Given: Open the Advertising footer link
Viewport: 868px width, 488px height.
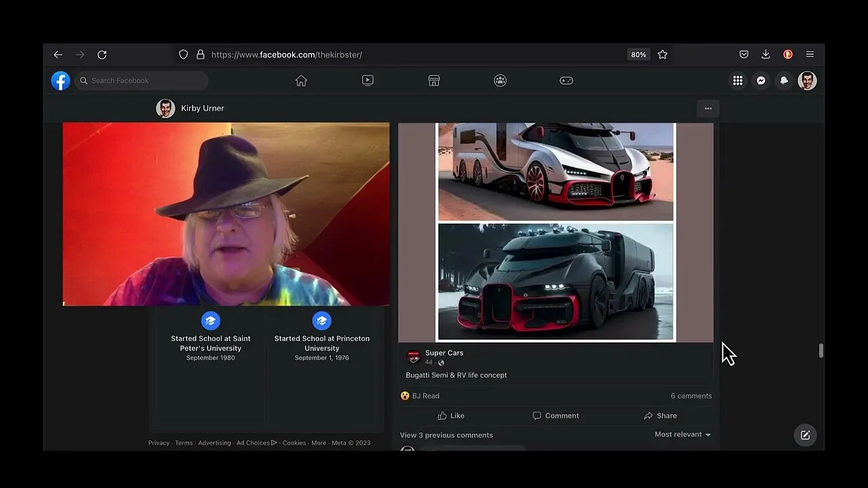Looking at the screenshot, I should click(214, 443).
